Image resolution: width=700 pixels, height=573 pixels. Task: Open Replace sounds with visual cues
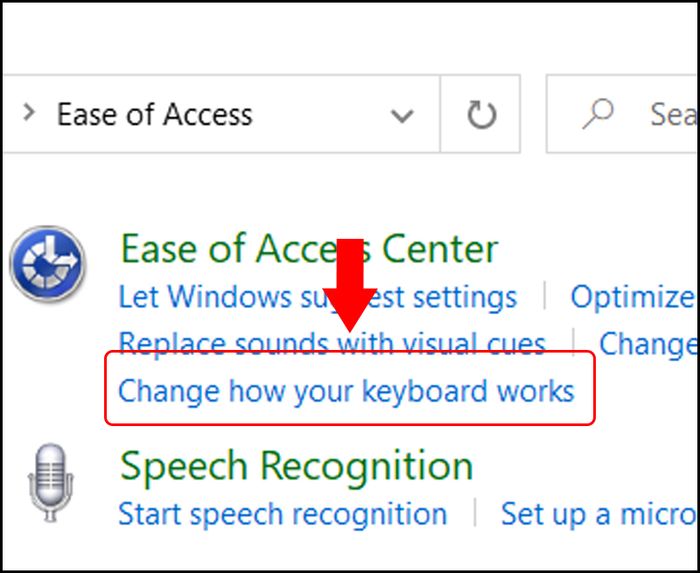pos(332,343)
